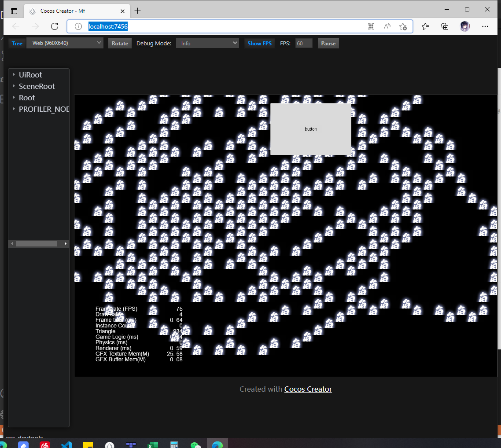Click the Framerate (FPS) profiler label
This screenshot has height=448, width=501.
click(x=116, y=309)
